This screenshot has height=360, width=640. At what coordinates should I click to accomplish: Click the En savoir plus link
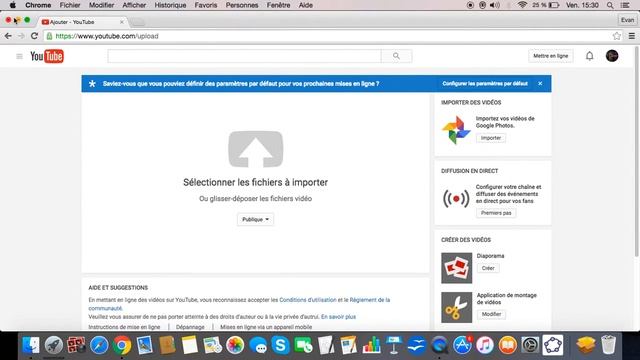(x=338, y=317)
